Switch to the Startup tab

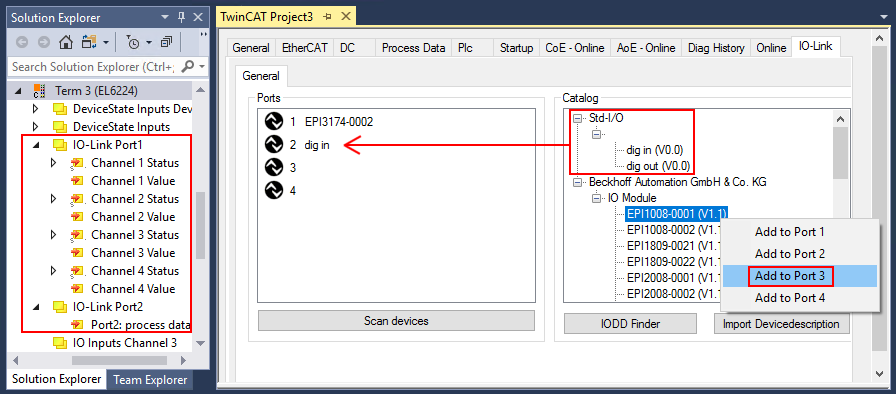[516, 48]
